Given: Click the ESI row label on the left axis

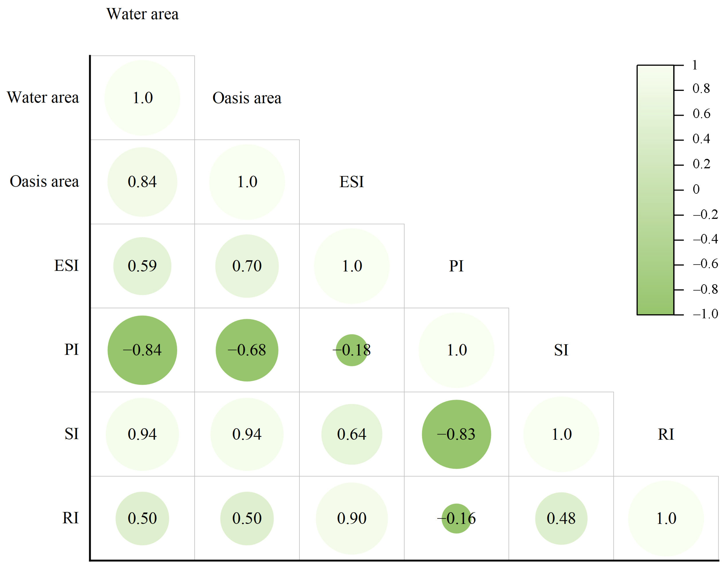Looking at the screenshot, I should pyautogui.click(x=66, y=266).
